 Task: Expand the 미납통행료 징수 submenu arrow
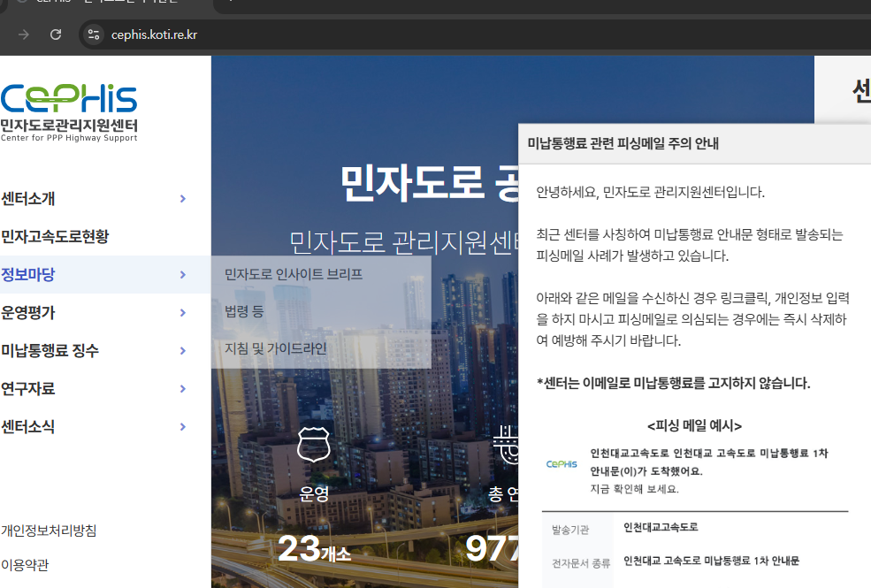pos(183,350)
